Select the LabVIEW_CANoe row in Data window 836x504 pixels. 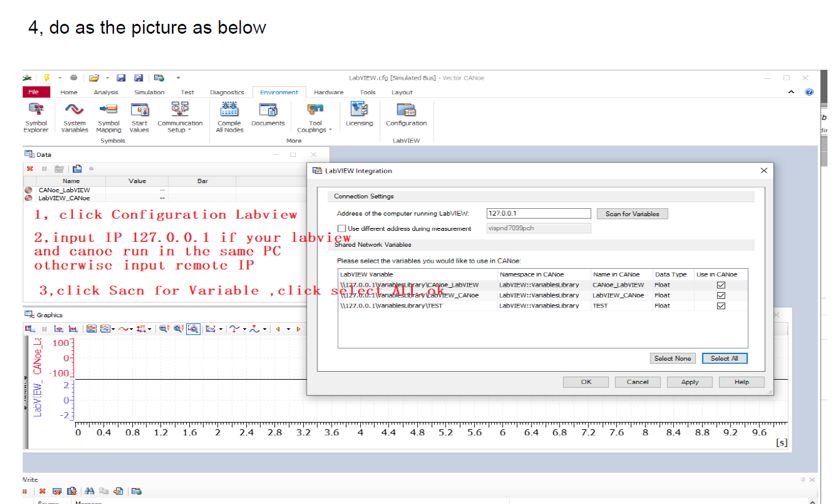(165, 198)
